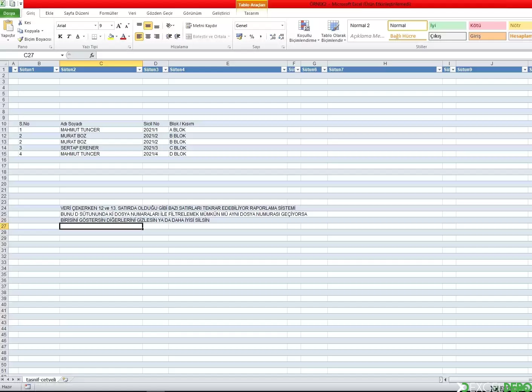Switch to the Tasarım tab
The width and height of the screenshot is (532, 392).
[x=252, y=13]
